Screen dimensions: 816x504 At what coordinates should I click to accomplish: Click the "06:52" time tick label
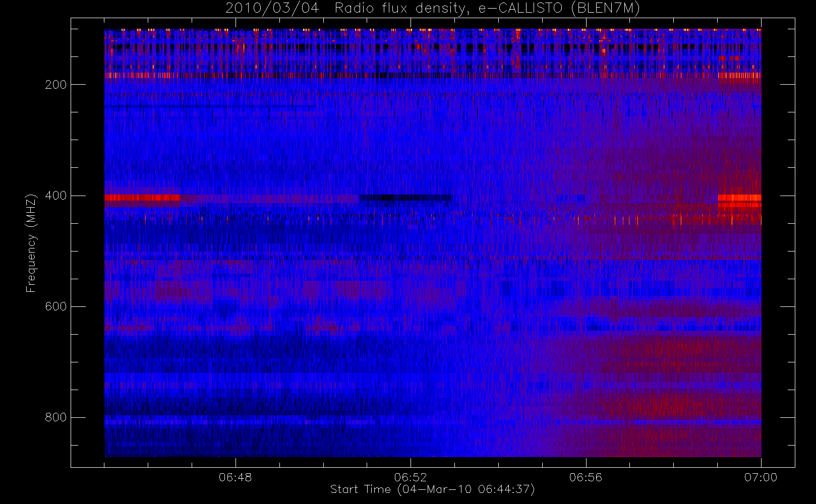(411, 477)
